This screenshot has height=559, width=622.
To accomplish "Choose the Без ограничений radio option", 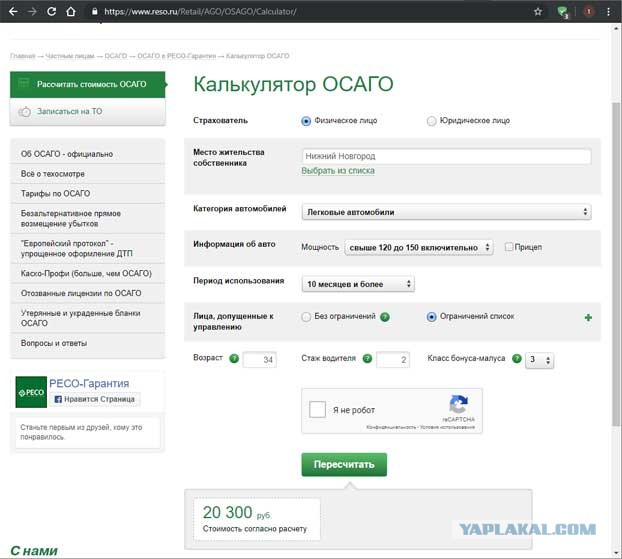I will 306,317.
